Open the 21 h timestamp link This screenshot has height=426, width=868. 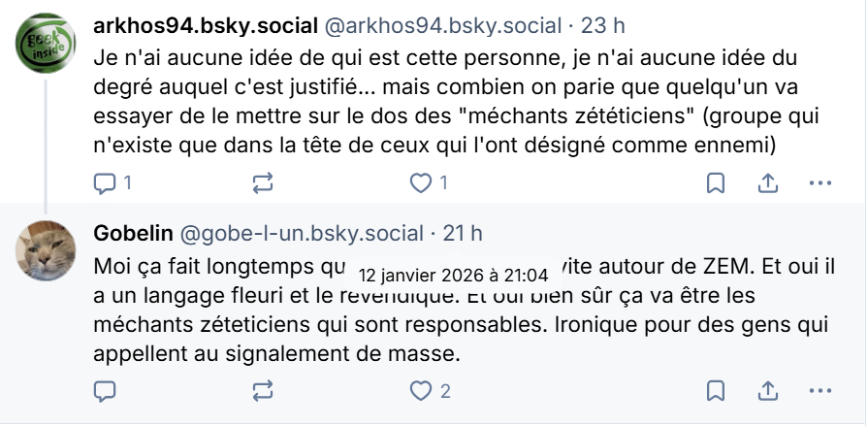(x=463, y=234)
